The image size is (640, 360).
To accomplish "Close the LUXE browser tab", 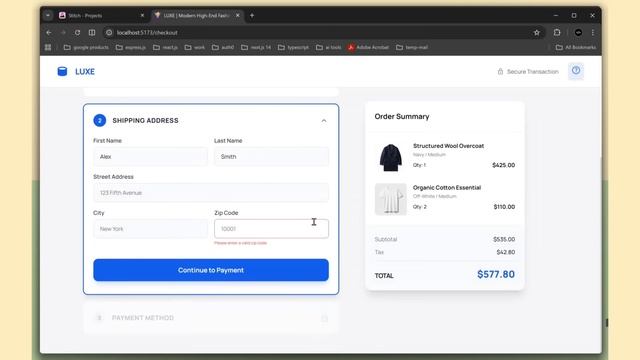I will point(238,16).
